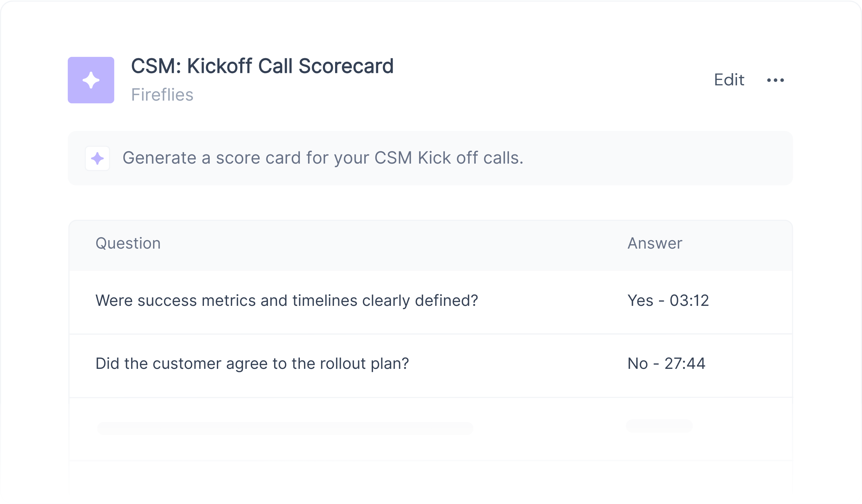Click "CSM Kick off calls" in the description
Image resolution: width=862 pixels, height=504 pixels.
[449, 158]
